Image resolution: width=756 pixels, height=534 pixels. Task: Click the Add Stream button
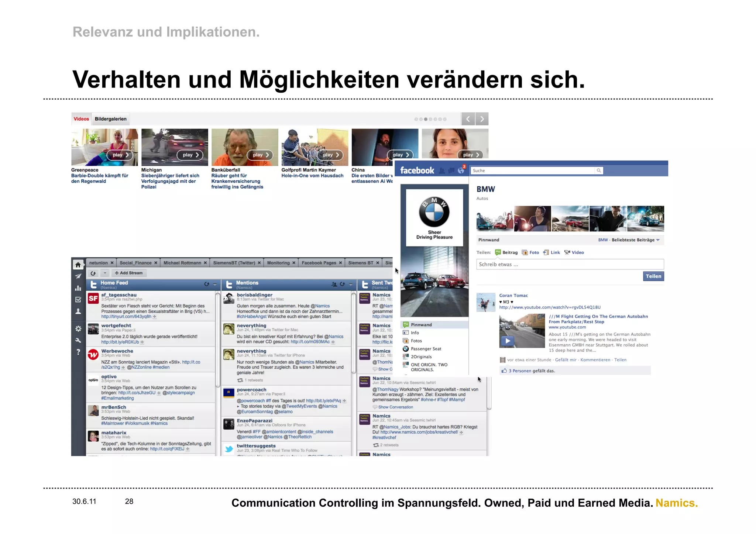tap(128, 273)
